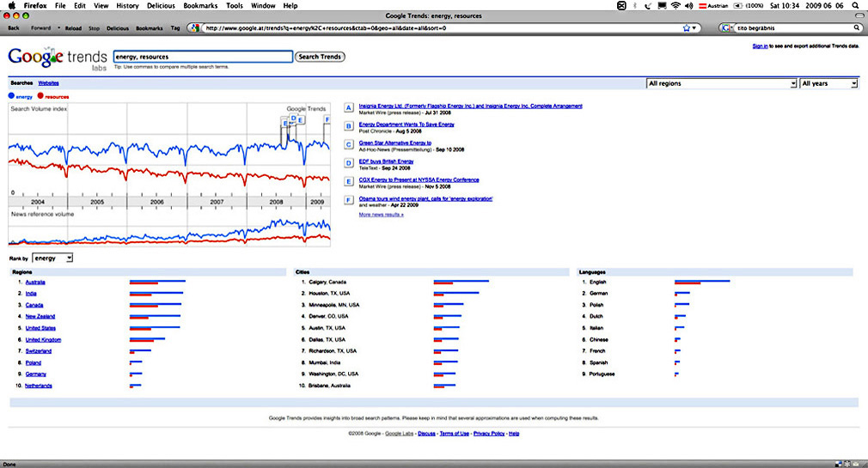Select the Searches tab
This screenshot has width=868, height=468.
[x=21, y=83]
